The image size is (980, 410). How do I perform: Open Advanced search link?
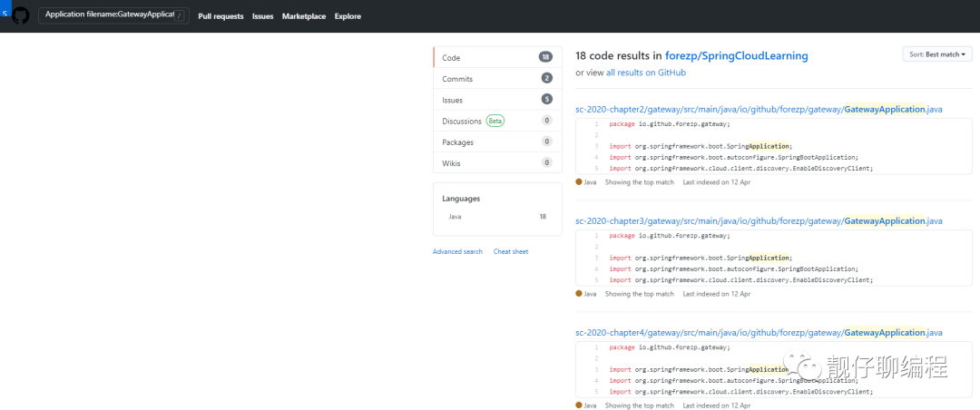[457, 252]
